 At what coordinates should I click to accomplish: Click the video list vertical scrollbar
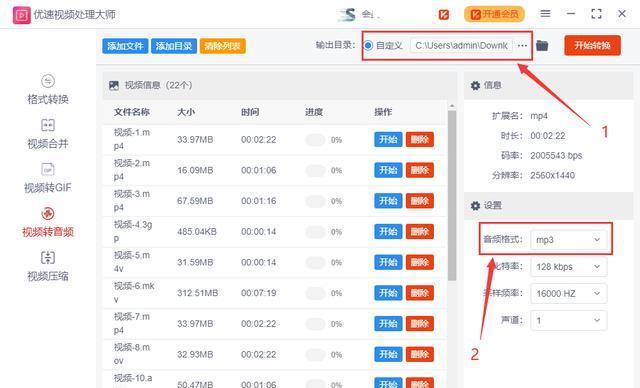click(451, 196)
